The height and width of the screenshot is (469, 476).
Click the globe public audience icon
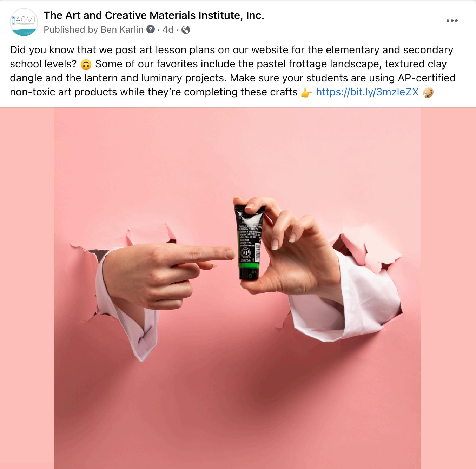(x=186, y=30)
